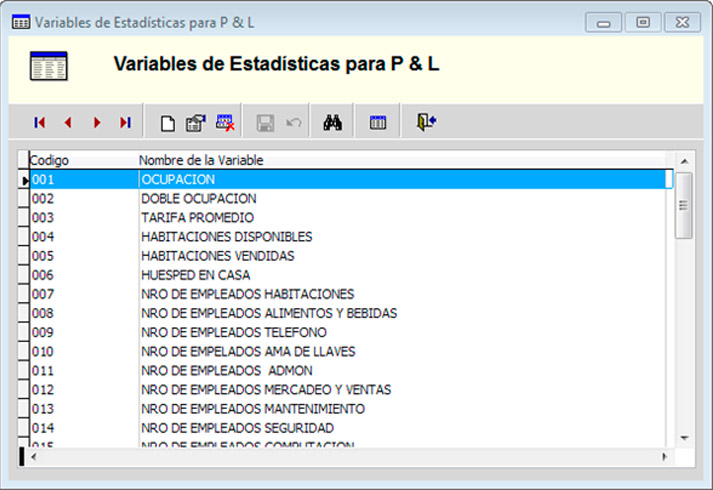Click the vertical scrollbar up arrow

pos(684,161)
